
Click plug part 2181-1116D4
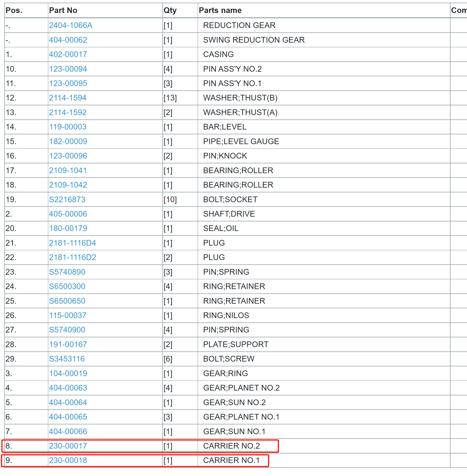coord(72,243)
